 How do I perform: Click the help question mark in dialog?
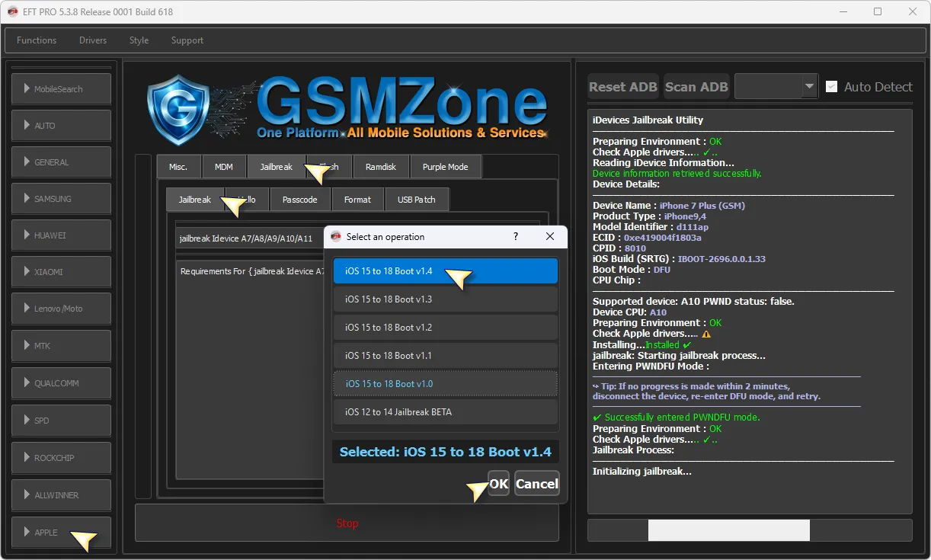coord(516,237)
